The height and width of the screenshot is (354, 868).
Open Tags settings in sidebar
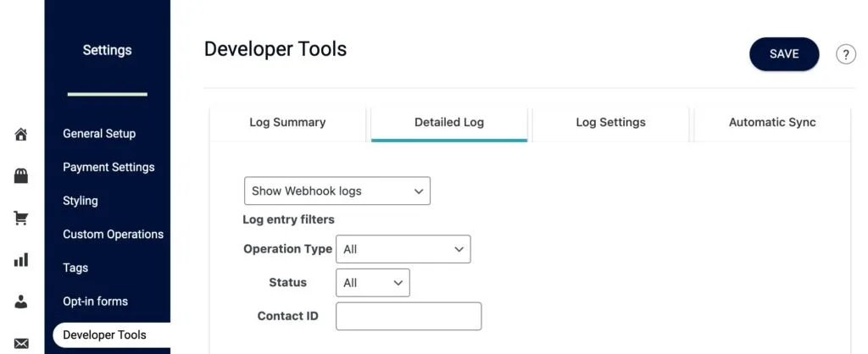[x=75, y=268]
